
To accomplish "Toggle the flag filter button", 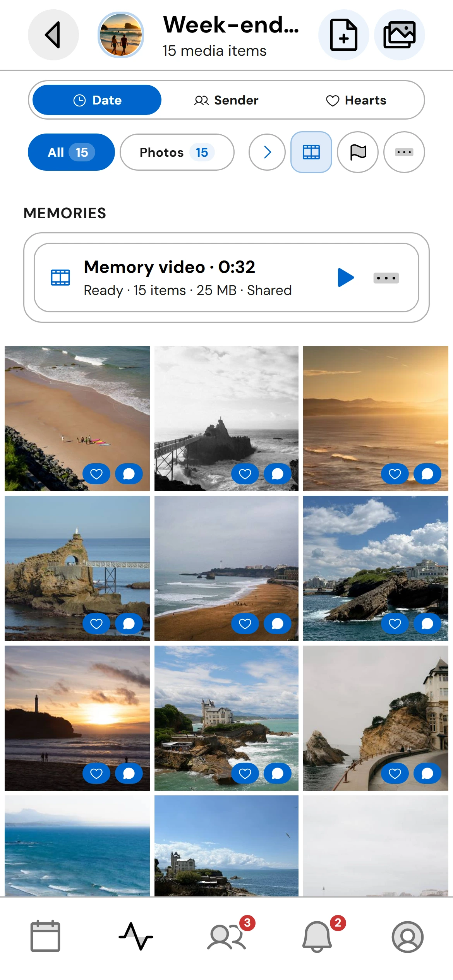I will click(x=358, y=152).
